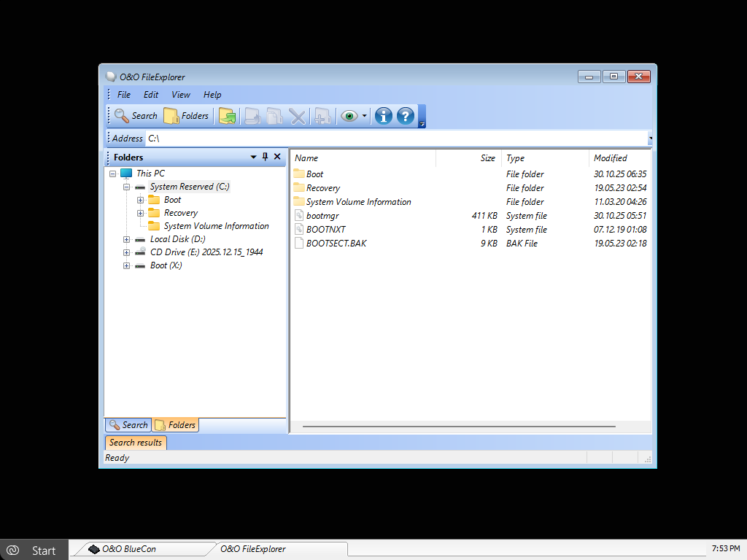This screenshot has width=747, height=560.
Task: Collapse the System Reserved (C:) node
Action: coord(126,187)
